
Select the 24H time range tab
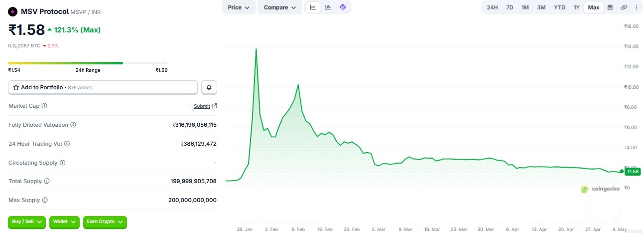pos(492,7)
